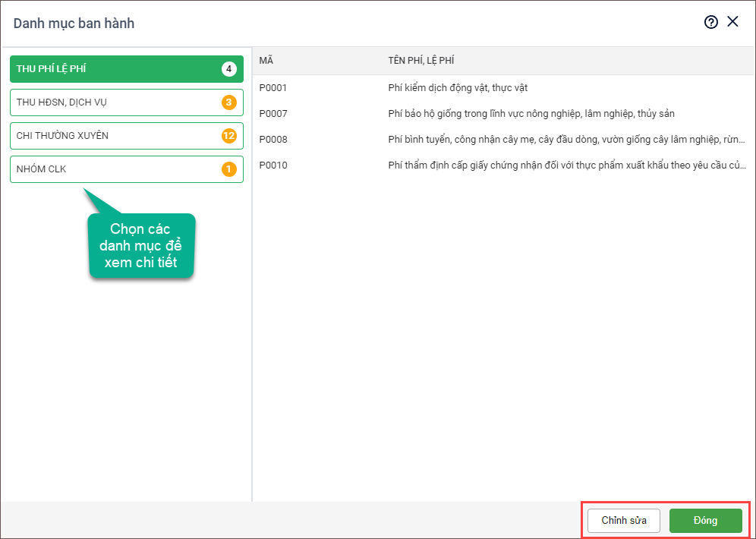This screenshot has width=756, height=539.
Task: Click Phí kiểm dịch động vật, thực vật
Action: pos(457,88)
